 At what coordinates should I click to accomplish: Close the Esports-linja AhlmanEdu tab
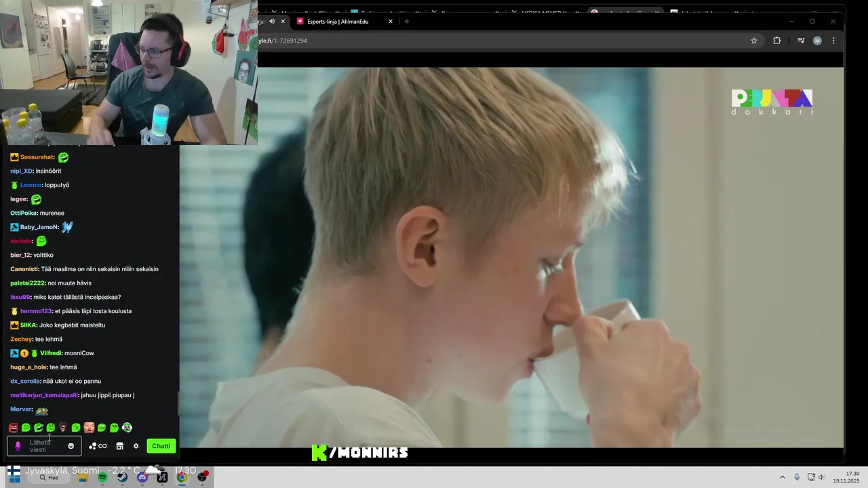391,21
